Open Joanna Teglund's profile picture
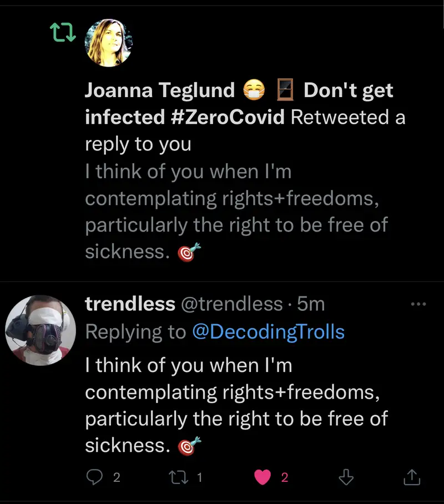This screenshot has height=504, width=444. click(109, 42)
